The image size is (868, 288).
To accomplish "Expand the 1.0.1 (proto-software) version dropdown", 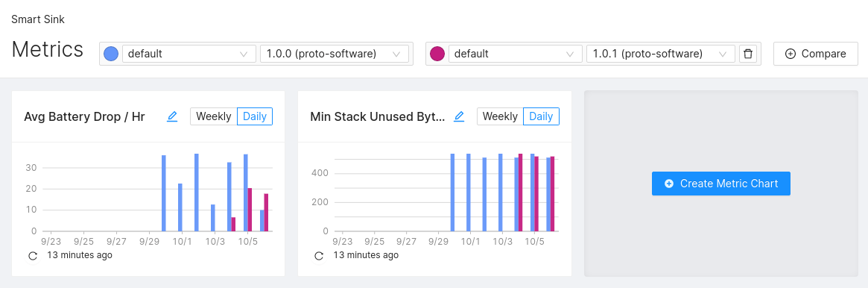I will [x=660, y=54].
